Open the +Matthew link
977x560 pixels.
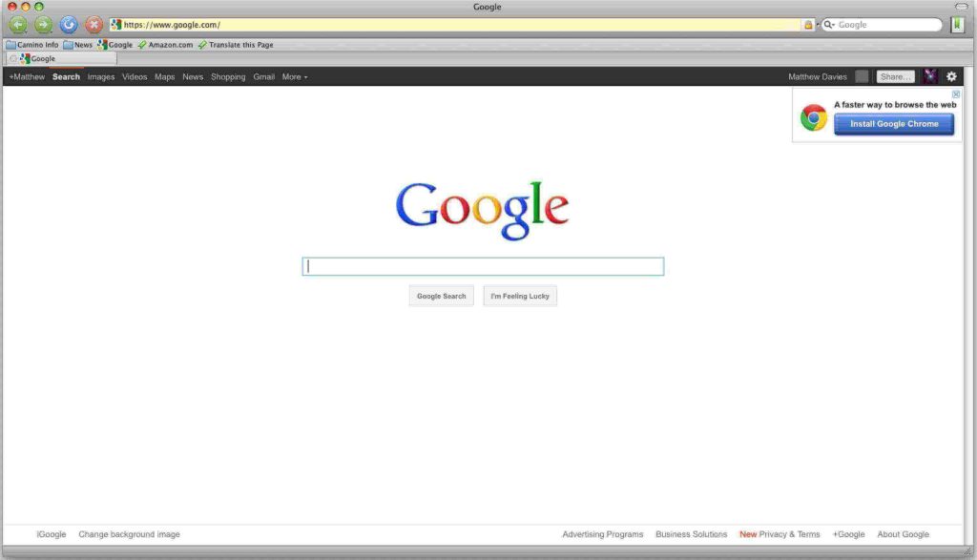(27, 76)
